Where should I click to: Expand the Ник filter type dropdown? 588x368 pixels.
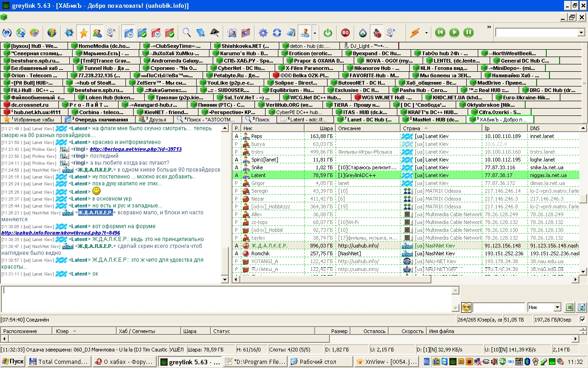tap(557, 307)
